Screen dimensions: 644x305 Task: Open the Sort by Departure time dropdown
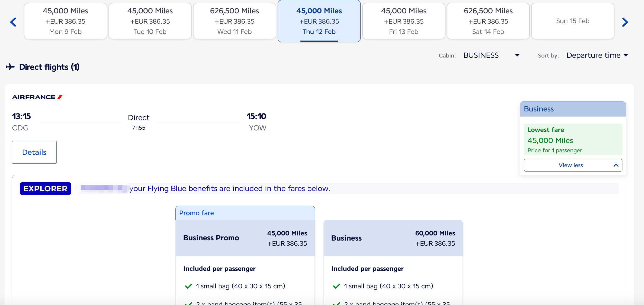tap(597, 55)
